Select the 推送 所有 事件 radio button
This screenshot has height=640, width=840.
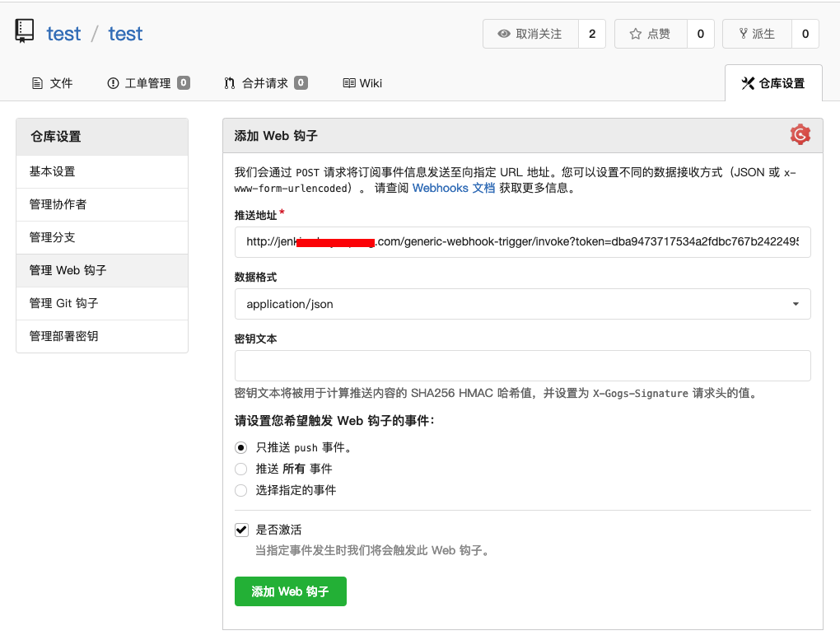click(x=240, y=469)
